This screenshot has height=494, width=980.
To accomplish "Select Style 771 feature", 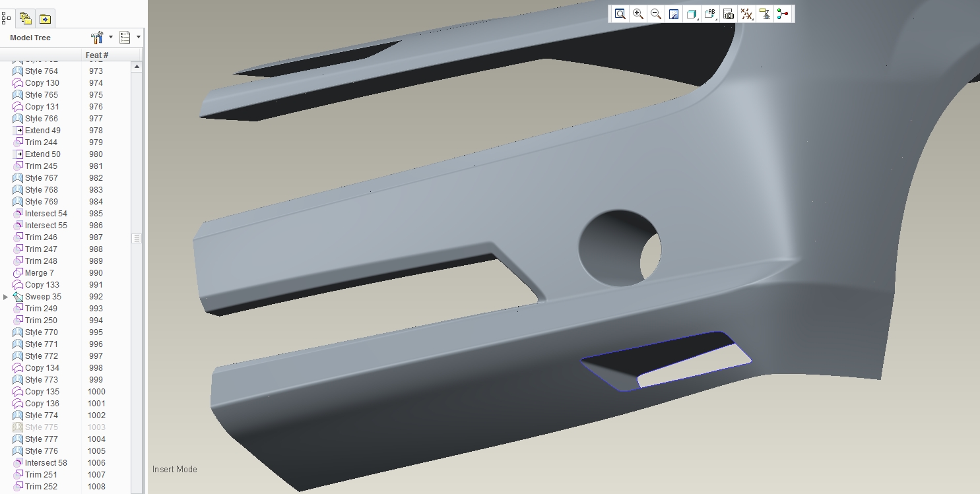I will 41,344.
